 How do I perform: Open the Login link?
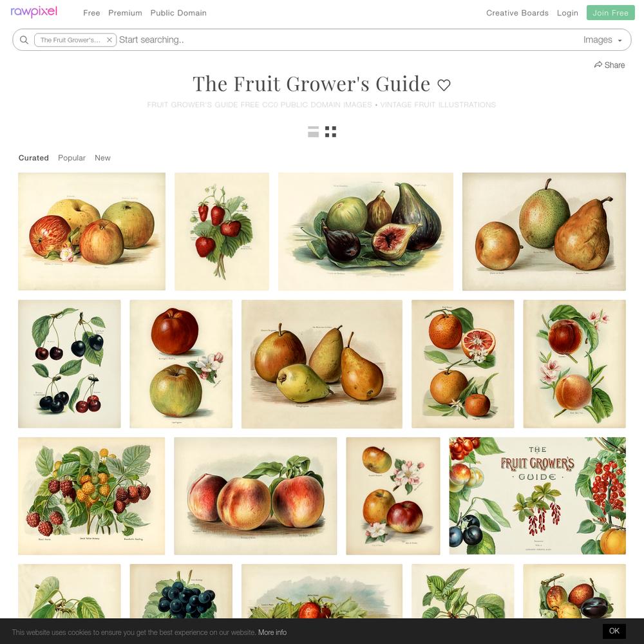[x=567, y=13]
